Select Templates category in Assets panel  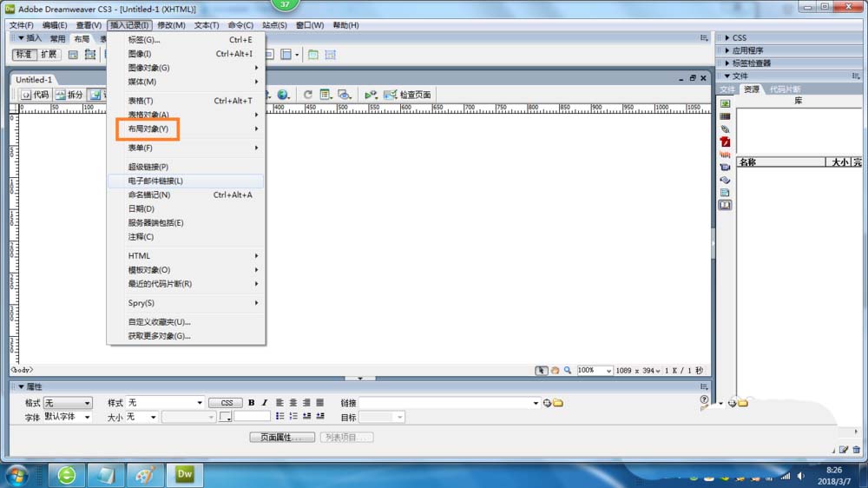[725, 193]
